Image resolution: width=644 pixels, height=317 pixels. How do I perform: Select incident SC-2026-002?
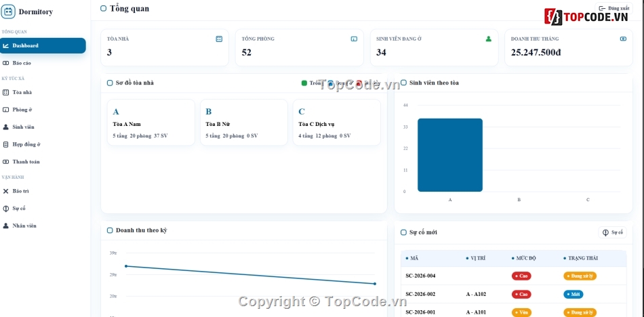(x=420, y=295)
